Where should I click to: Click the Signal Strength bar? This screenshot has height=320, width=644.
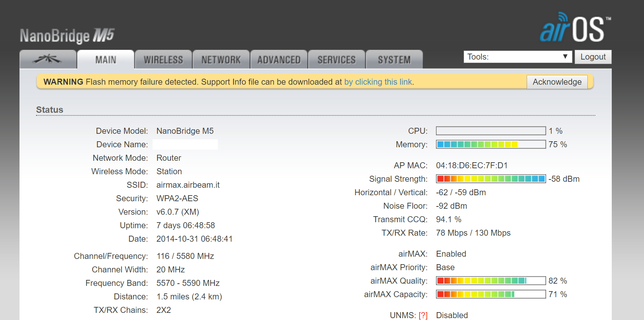click(x=491, y=179)
